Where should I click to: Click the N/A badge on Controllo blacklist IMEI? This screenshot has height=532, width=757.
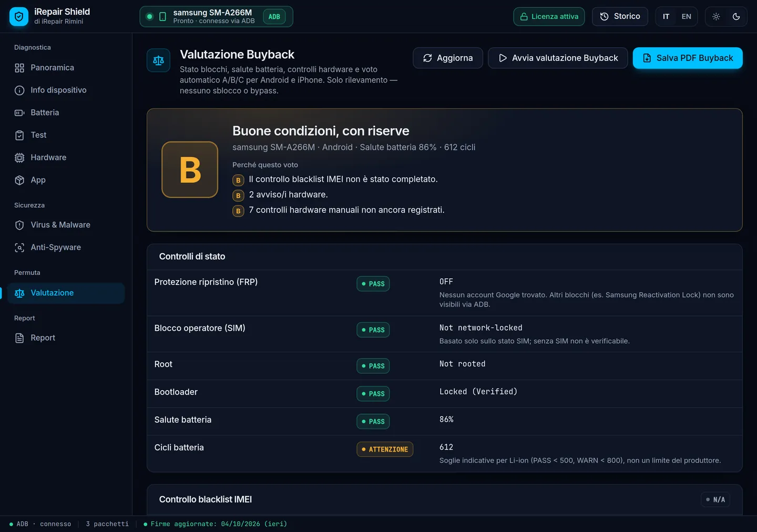coord(715,499)
